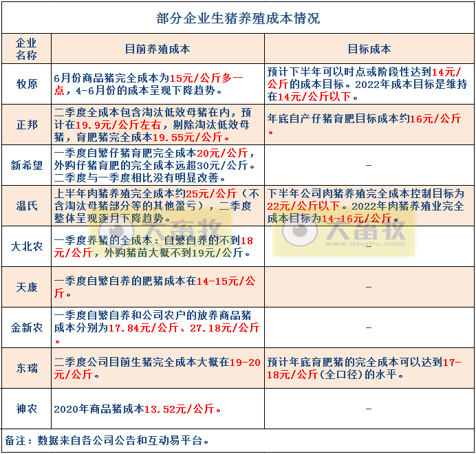Select 正邦 current cost cell with 19.9元/公斤左右

(158, 125)
